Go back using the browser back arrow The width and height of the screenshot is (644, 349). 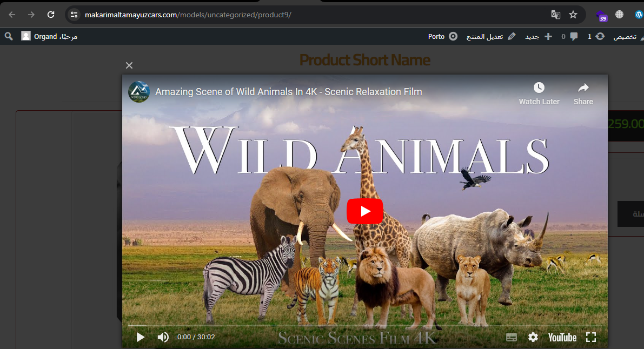12,15
